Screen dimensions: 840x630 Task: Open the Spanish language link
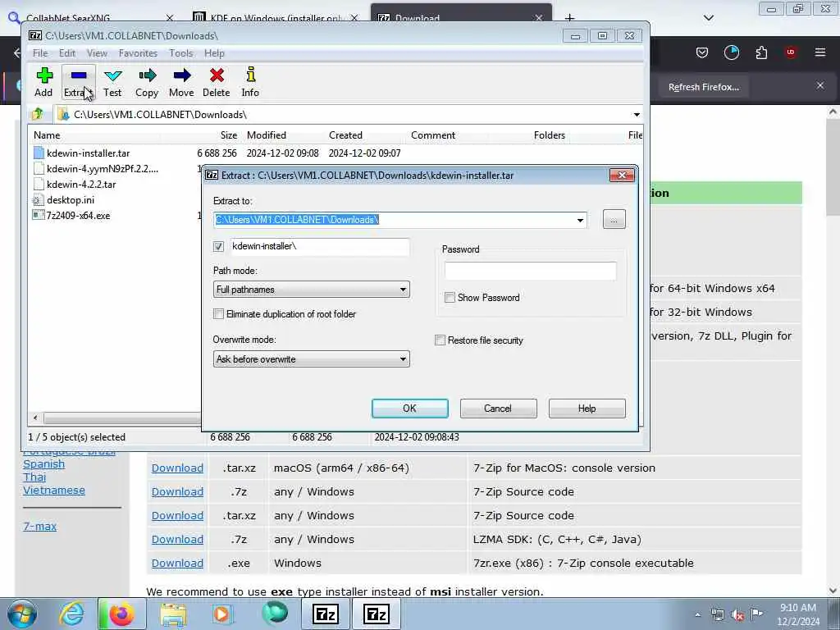[44, 464]
